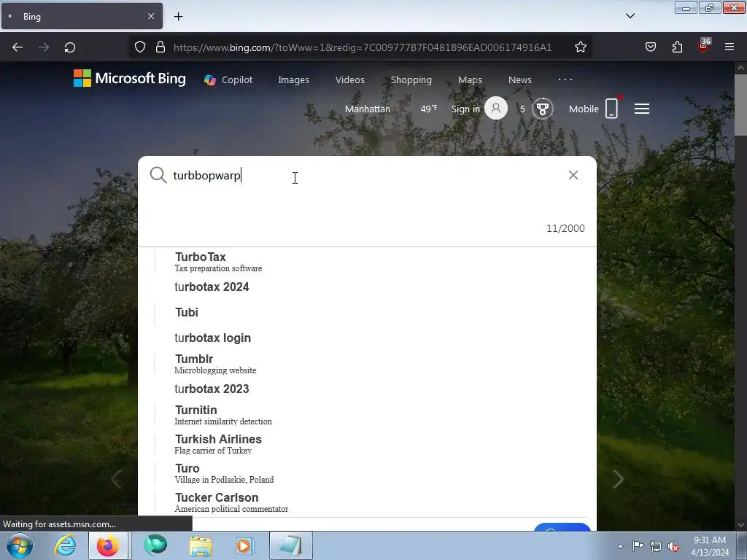Open the Rewards trophy icon
The width and height of the screenshot is (747, 560).
[x=543, y=109]
